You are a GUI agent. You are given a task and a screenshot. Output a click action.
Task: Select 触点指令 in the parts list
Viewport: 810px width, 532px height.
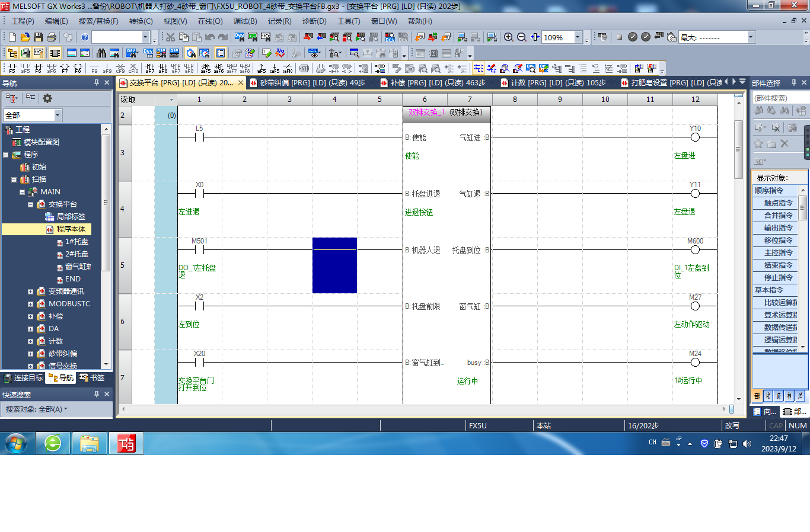click(x=777, y=203)
